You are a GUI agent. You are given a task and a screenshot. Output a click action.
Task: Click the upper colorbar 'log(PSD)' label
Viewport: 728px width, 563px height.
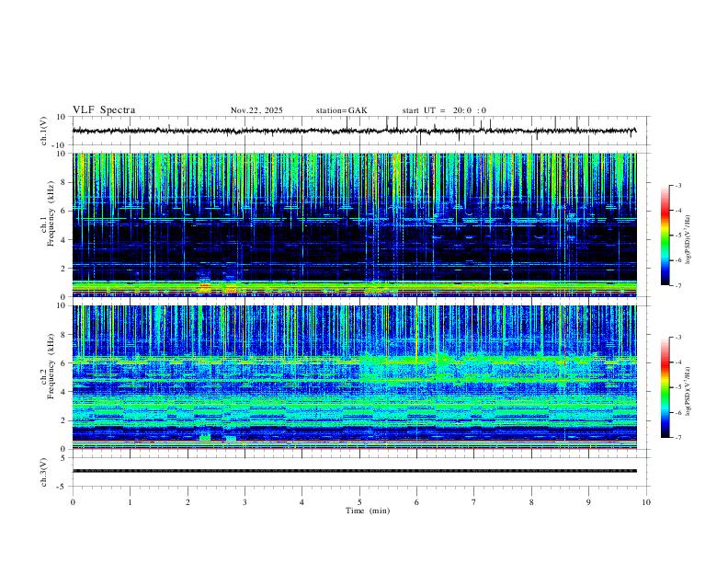point(688,239)
